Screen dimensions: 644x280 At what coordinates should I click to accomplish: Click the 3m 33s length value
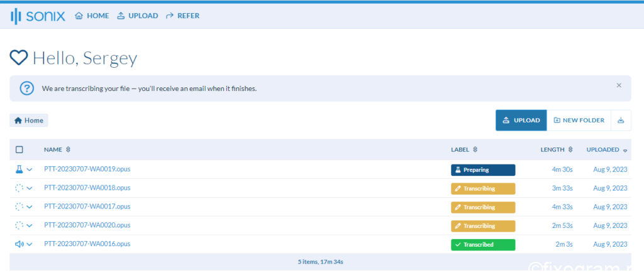[x=562, y=188]
